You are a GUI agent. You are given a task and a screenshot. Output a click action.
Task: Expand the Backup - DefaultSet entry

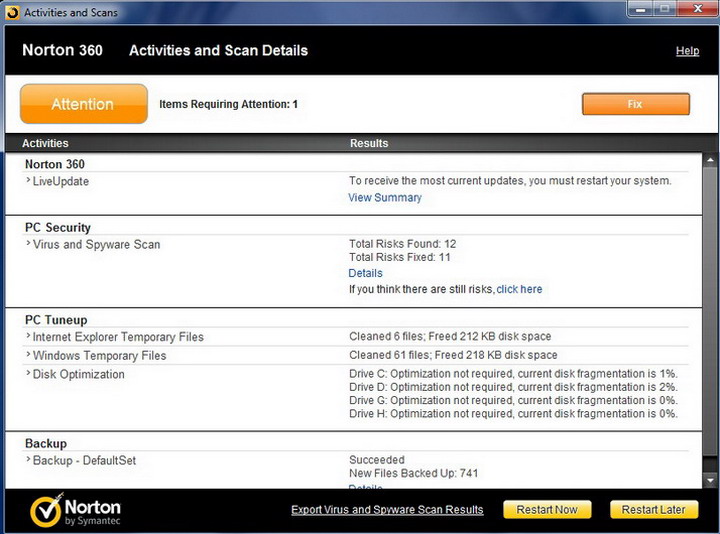[28, 460]
